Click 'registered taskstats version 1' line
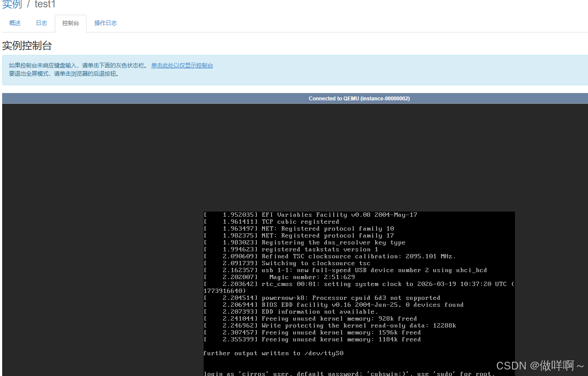The height and width of the screenshot is (376, 588). tap(291, 250)
